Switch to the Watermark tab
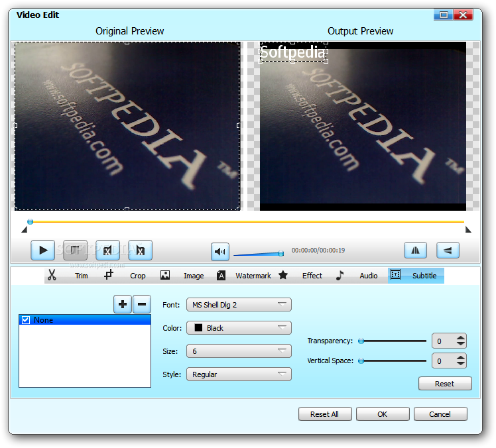 (253, 276)
